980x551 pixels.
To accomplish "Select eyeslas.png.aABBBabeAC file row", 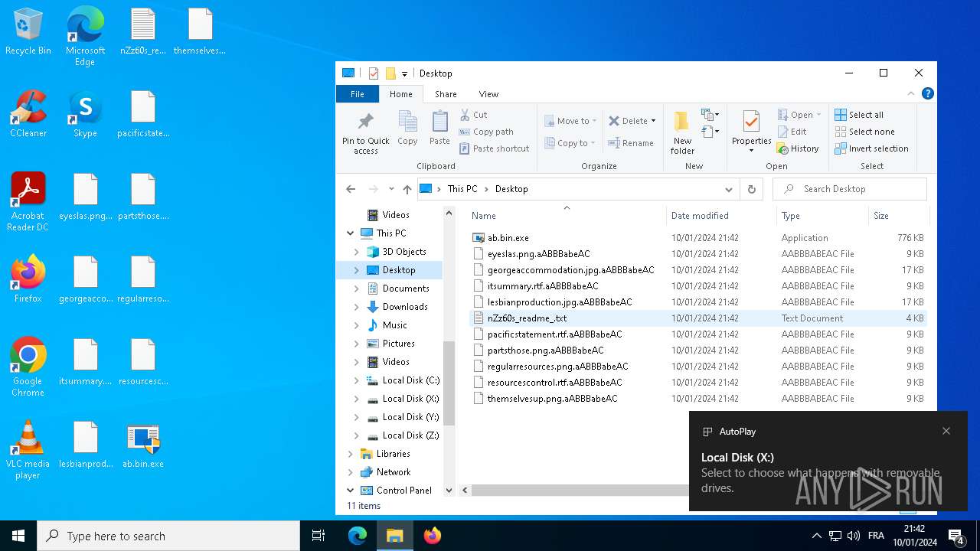I will [698, 254].
